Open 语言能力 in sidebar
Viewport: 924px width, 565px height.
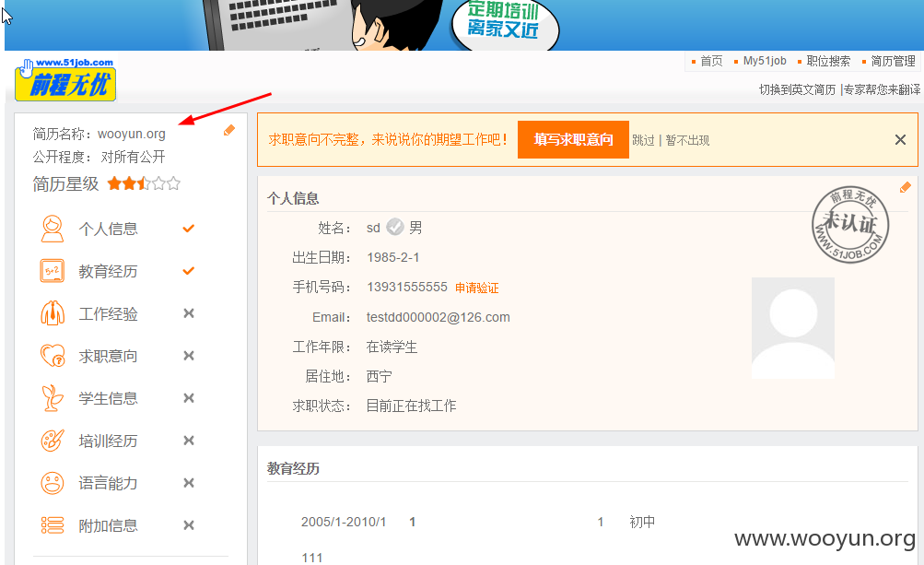pyautogui.click(x=109, y=484)
